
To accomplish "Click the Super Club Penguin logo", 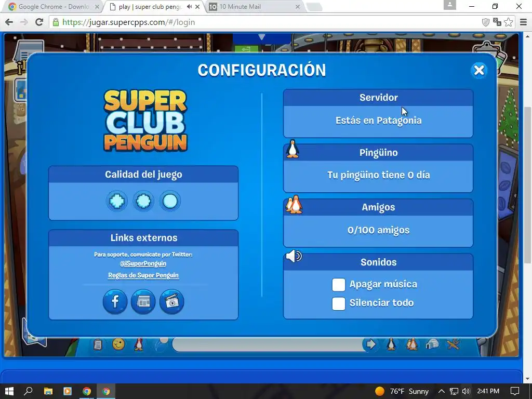I will [145, 121].
